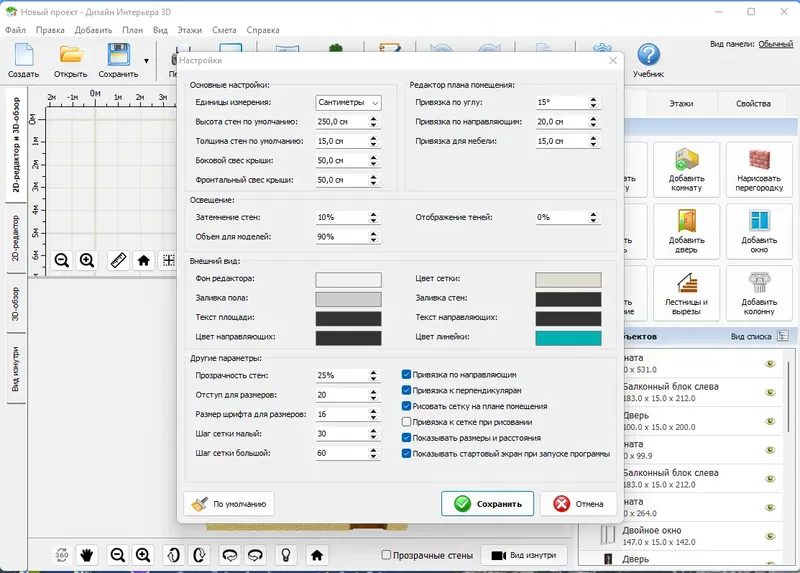This screenshot has height=573, width=800.
Task: Toggle Показывать размеры и расстояния checkbox
Action: (407, 438)
